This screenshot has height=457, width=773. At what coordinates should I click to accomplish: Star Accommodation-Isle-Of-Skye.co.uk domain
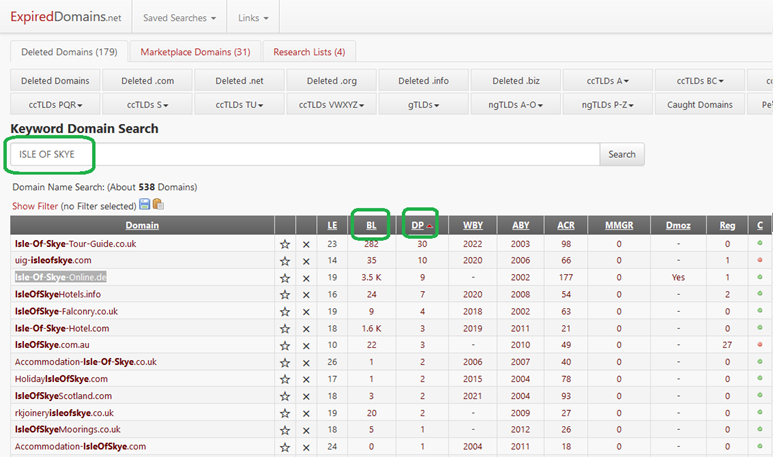point(284,362)
